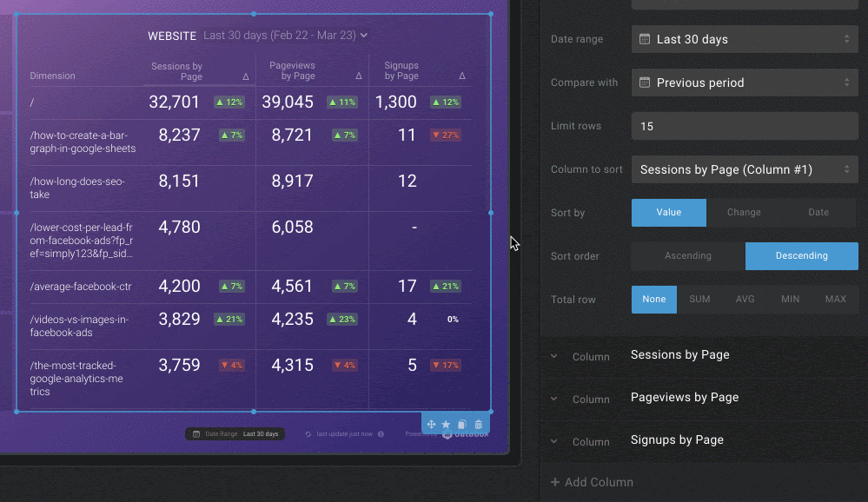
Task: Open the Column to sort dropdown
Action: click(x=745, y=169)
